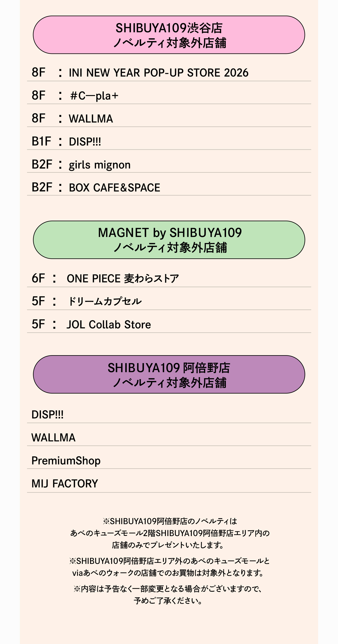
Task: Click the ドリームカプセル 5F entry
Action: tap(105, 302)
